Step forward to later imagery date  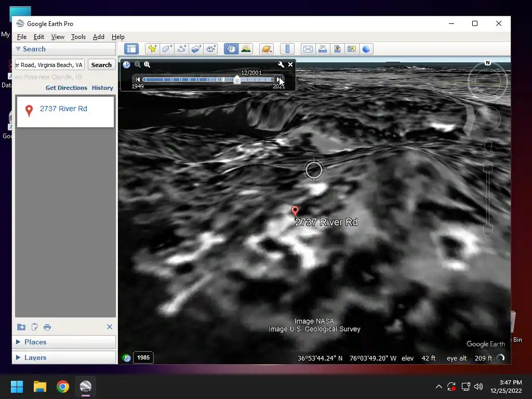click(278, 79)
